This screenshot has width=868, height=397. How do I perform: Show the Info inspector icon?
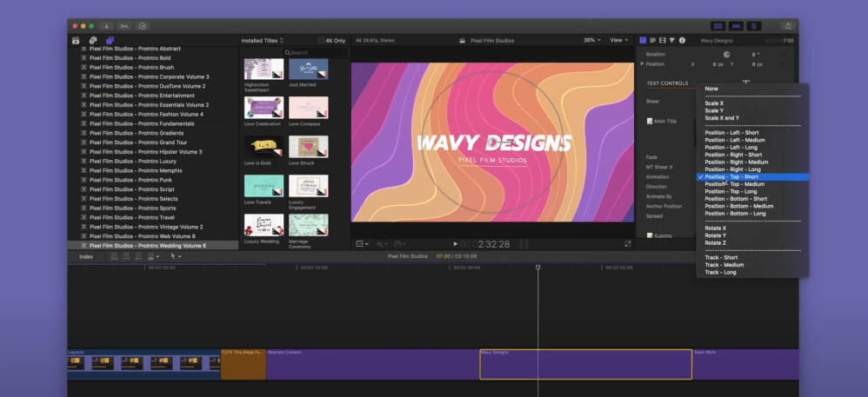[681, 40]
